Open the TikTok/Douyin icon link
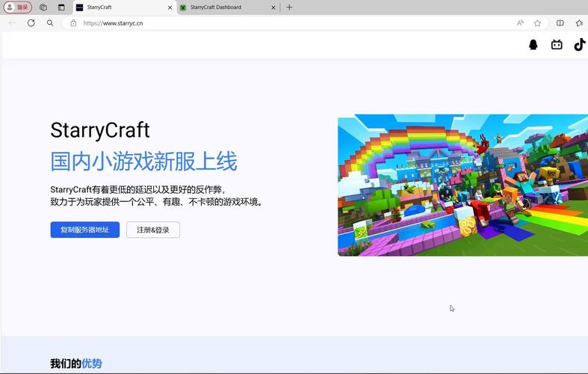Screen dimensions: 588x374 click(579, 45)
